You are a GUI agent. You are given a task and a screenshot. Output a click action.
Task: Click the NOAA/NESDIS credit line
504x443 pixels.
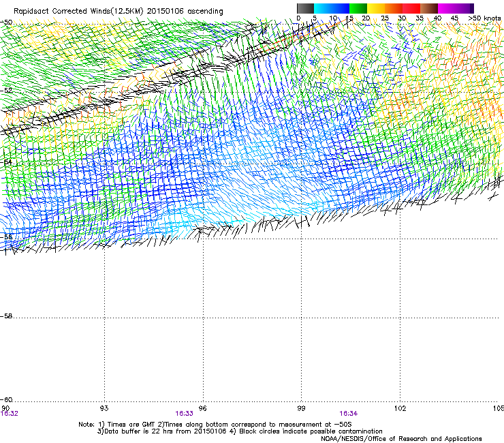401,439
